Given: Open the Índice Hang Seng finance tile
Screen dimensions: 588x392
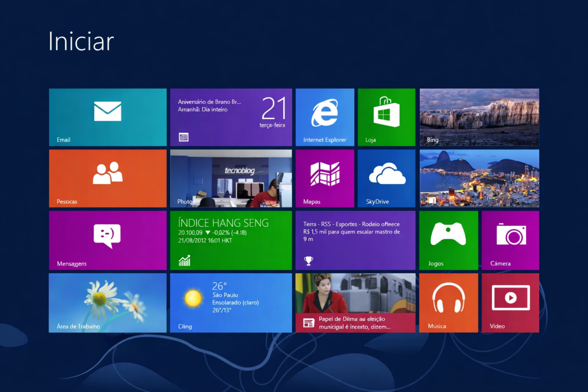Looking at the screenshot, I should pyautogui.click(x=231, y=240).
